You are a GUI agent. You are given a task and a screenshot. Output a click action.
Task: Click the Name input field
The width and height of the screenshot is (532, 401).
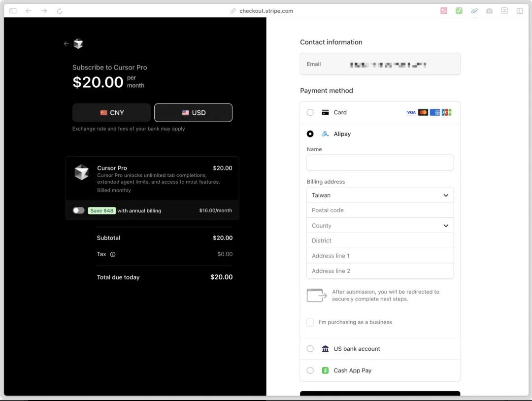click(380, 163)
